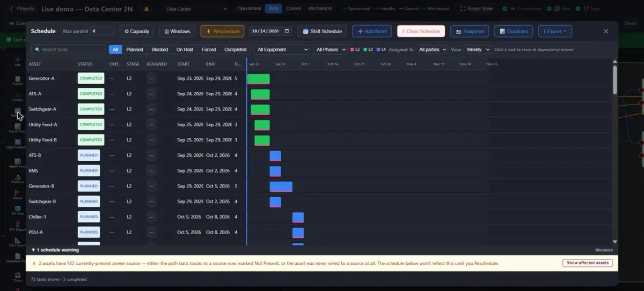The width and height of the screenshot is (644, 291).
Task: Show All tasks filter tab
Action: 115,49
